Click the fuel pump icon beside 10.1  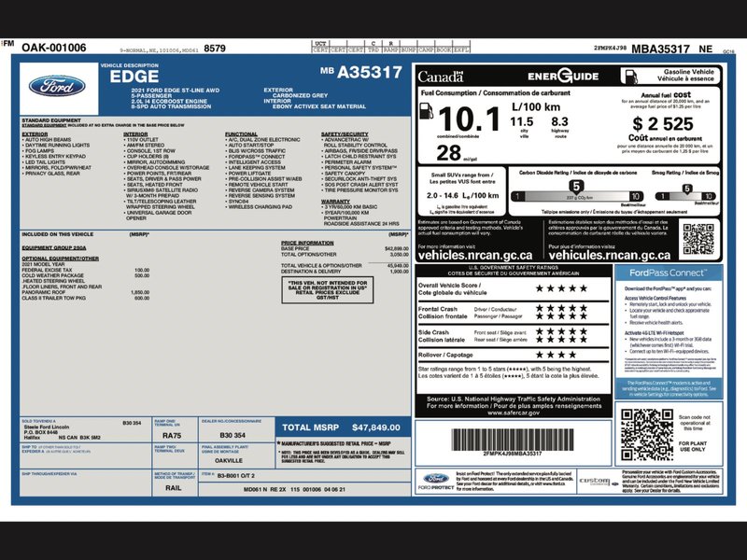point(426,111)
